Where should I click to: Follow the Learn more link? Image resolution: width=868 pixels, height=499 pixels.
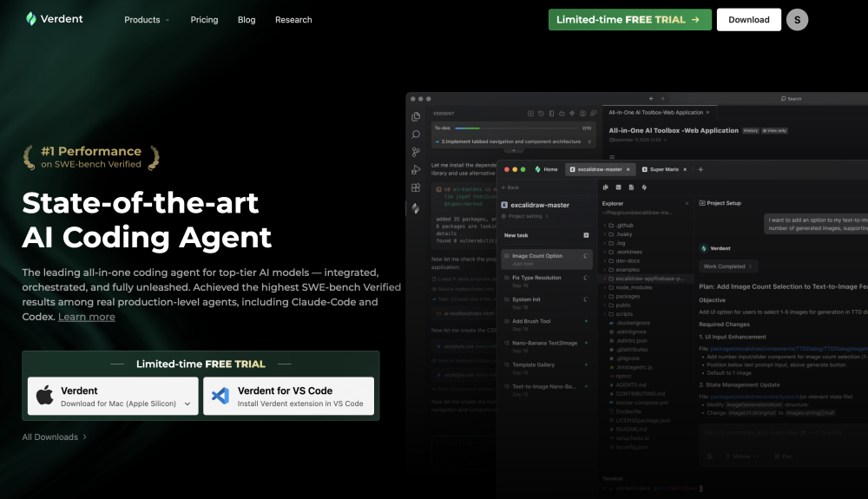[86, 317]
